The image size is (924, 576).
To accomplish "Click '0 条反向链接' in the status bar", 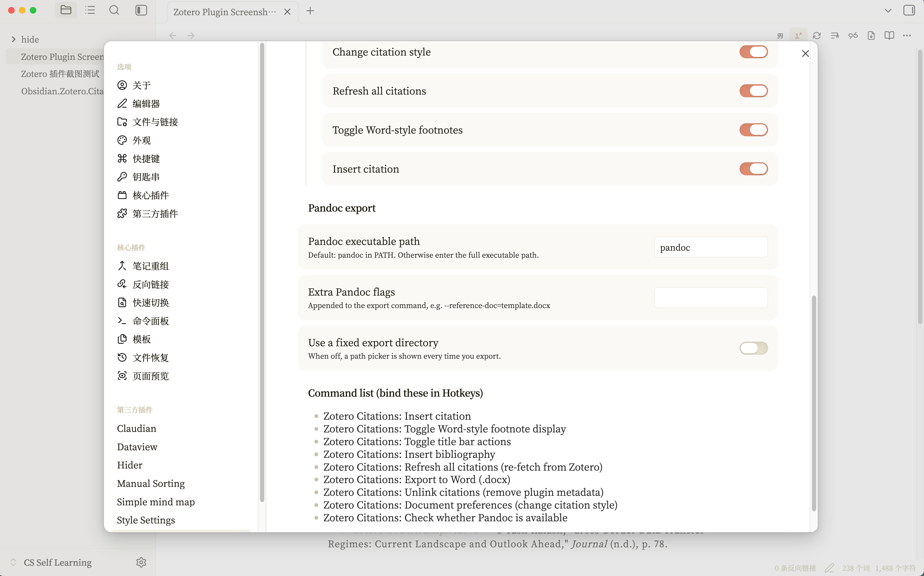I will point(795,568).
